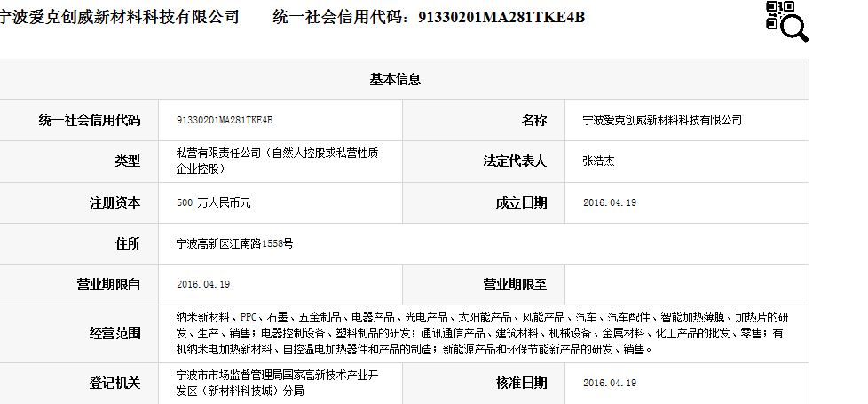
Task: Select the 500 万人民币元 capital value
Action: [x=214, y=202]
